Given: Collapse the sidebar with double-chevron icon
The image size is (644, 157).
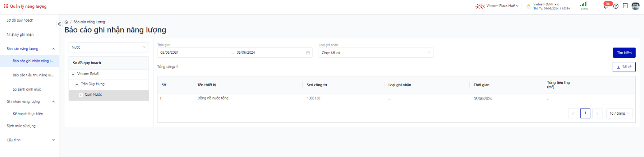Looking at the screenshot, I should coord(59,24).
